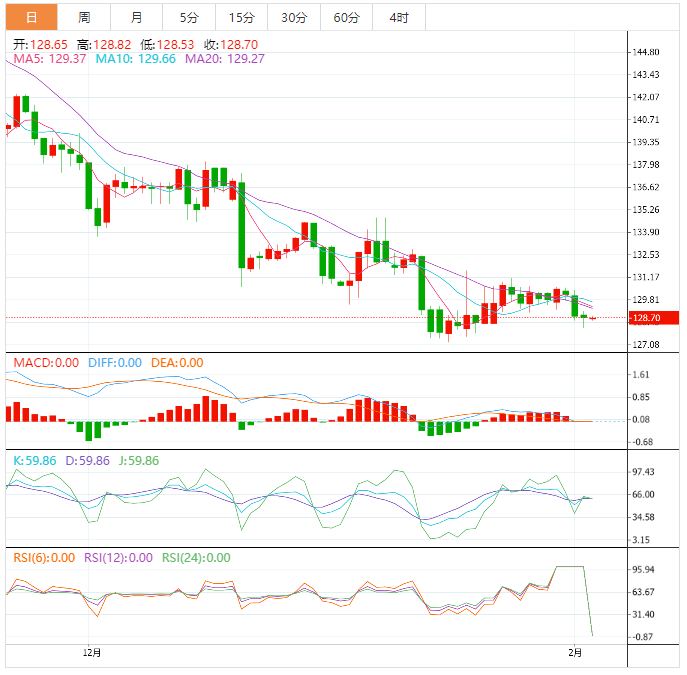687x675 pixels.
Task: Click the -0.68 MACD axis label
Action: [642, 442]
